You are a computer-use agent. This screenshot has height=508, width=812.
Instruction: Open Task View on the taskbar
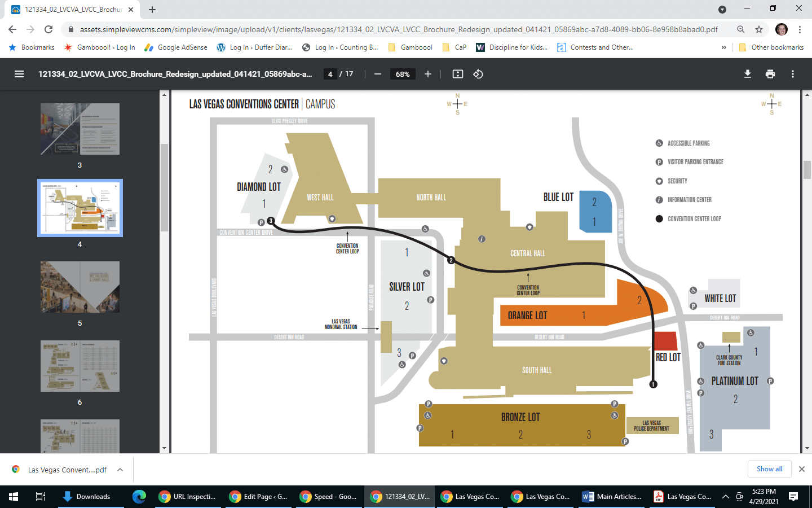tap(40, 497)
